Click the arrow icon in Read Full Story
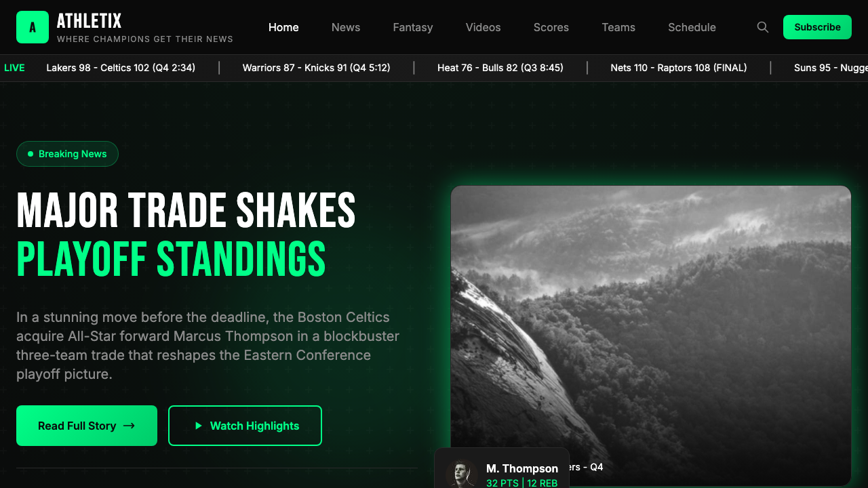The image size is (868, 488). (x=129, y=426)
